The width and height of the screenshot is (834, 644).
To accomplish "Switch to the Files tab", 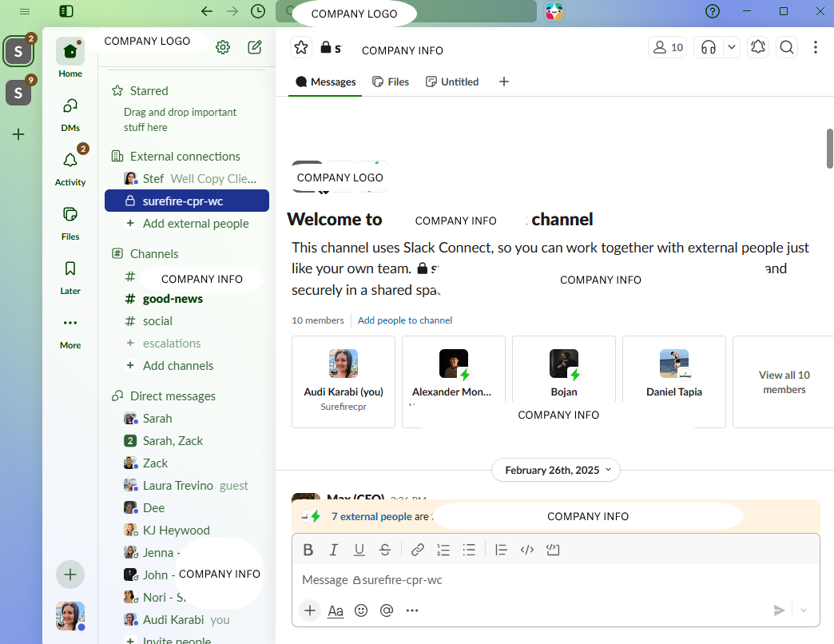I will tap(391, 81).
